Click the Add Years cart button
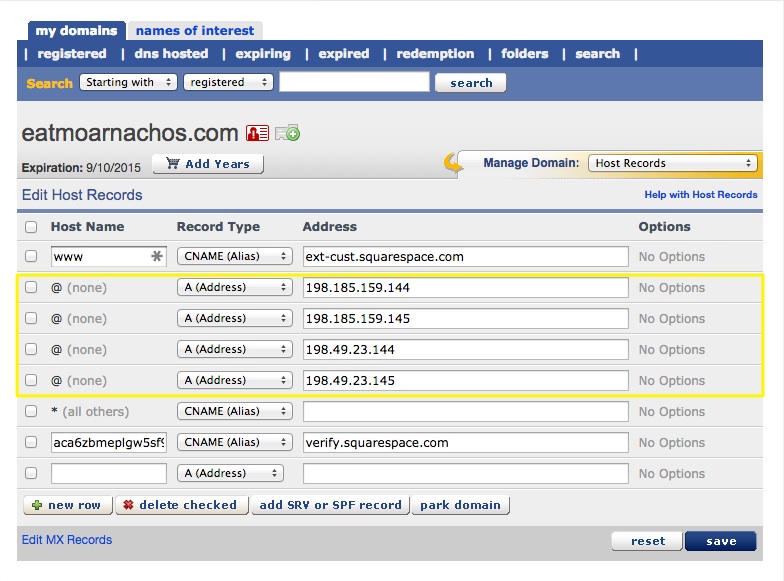Image resolution: width=784 pixels, height=581 pixels. 207,163
